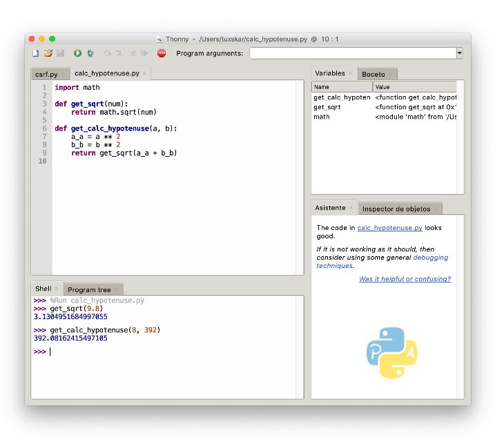504x440 pixels.
Task: Close the Shell tab
Action: pyautogui.click(x=57, y=289)
